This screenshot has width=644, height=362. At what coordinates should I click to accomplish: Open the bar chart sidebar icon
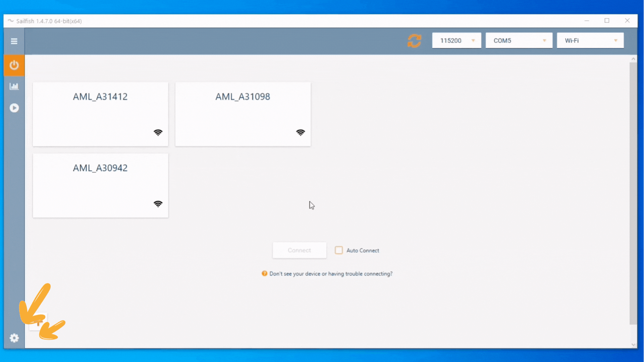click(x=14, y=86)
